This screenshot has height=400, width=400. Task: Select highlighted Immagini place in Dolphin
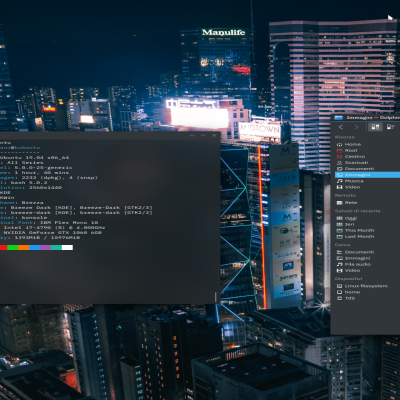(367, 175)
